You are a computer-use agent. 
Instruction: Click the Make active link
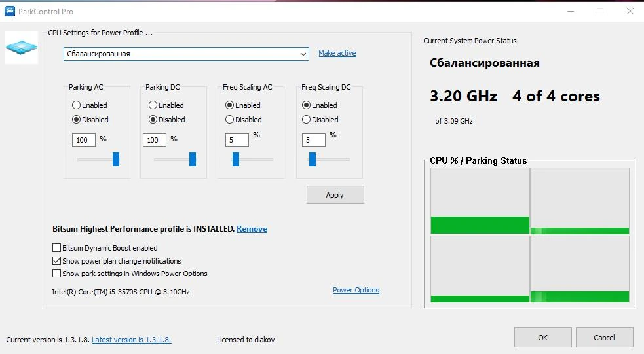(337, 53)
